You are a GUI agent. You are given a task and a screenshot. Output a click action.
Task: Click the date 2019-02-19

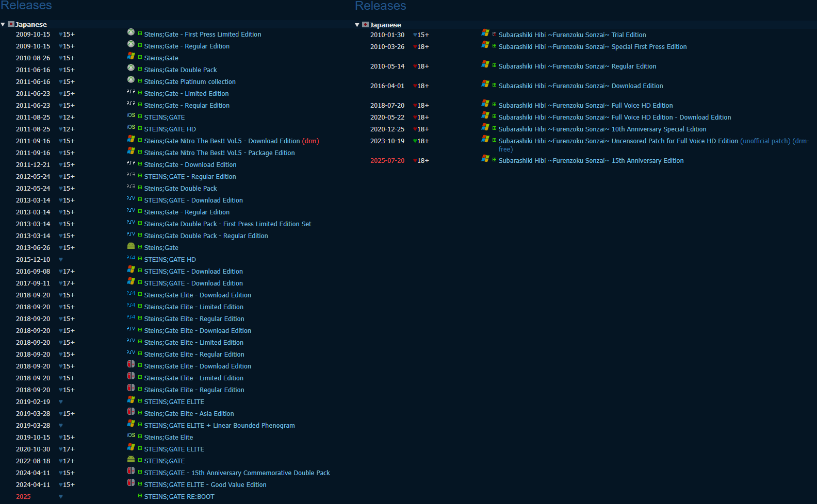coord(33,402)
